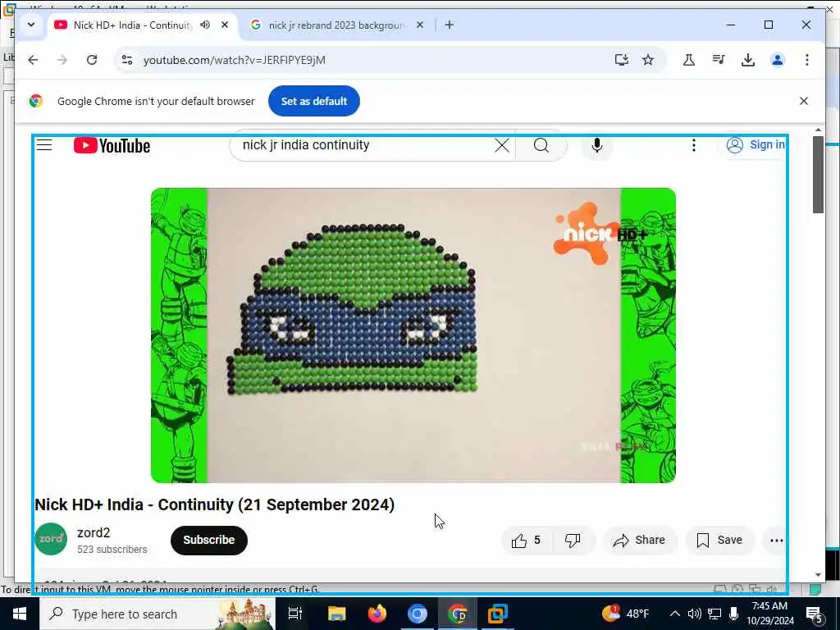Open YouTube settings three-dot menu
Viewport: 840px width, 630px height.
point(694,145)
